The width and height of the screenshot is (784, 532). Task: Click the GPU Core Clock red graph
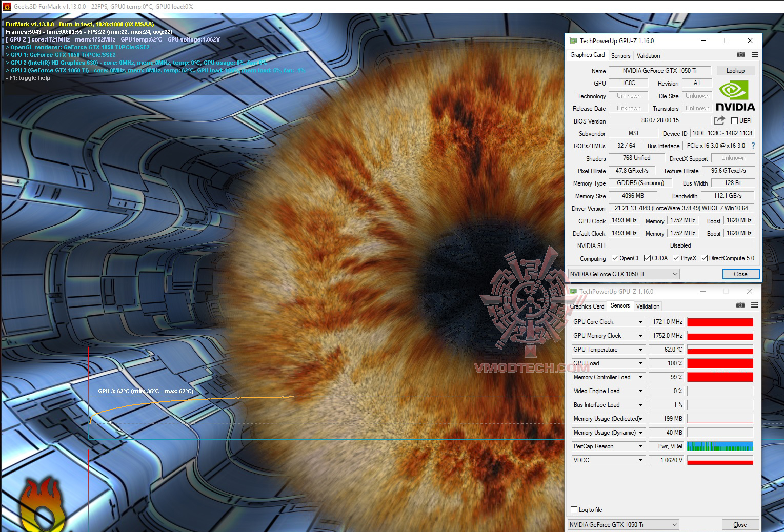(720, 322)
